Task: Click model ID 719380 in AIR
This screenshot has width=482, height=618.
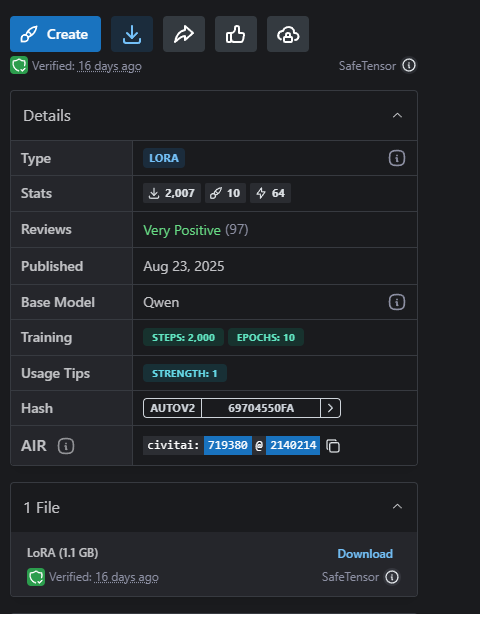Action: (228, 446)
